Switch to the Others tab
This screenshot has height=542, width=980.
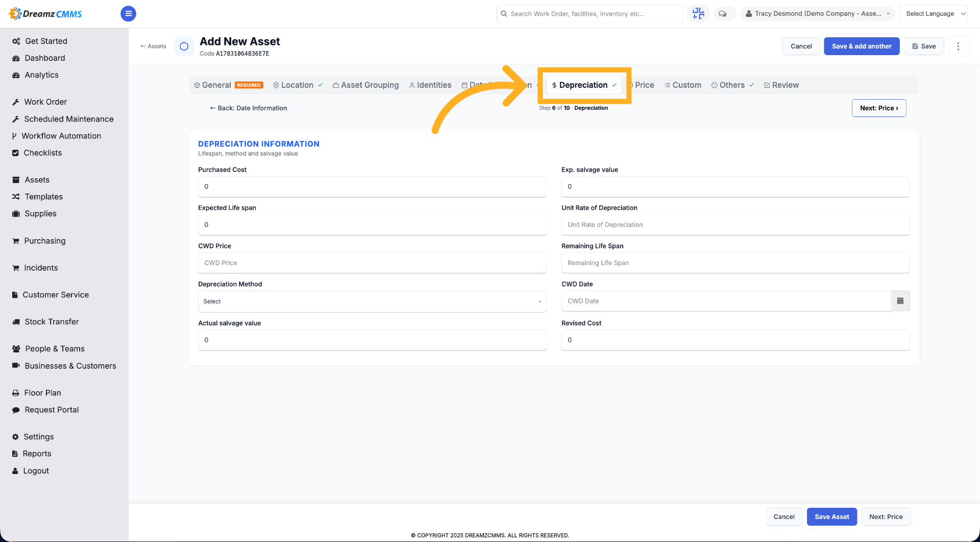coord(732,85)
